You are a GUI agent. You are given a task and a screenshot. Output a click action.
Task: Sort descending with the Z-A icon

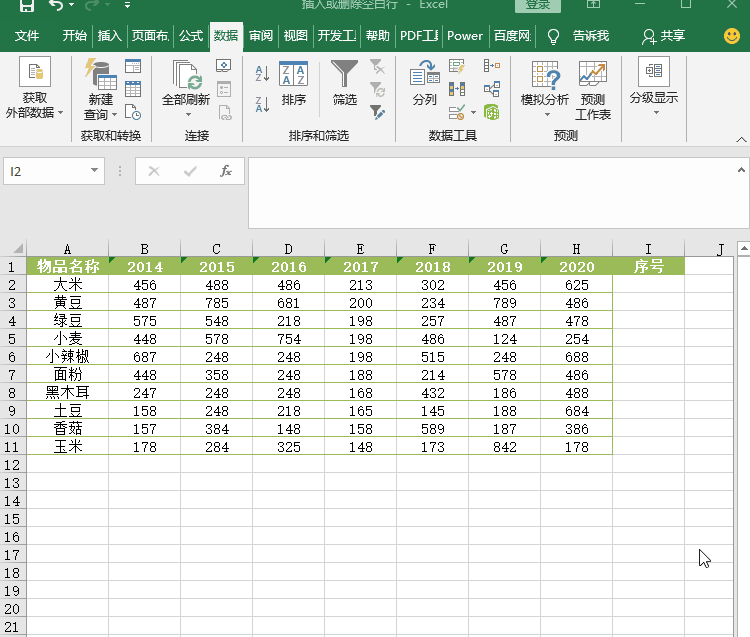(x=262, y=104)
